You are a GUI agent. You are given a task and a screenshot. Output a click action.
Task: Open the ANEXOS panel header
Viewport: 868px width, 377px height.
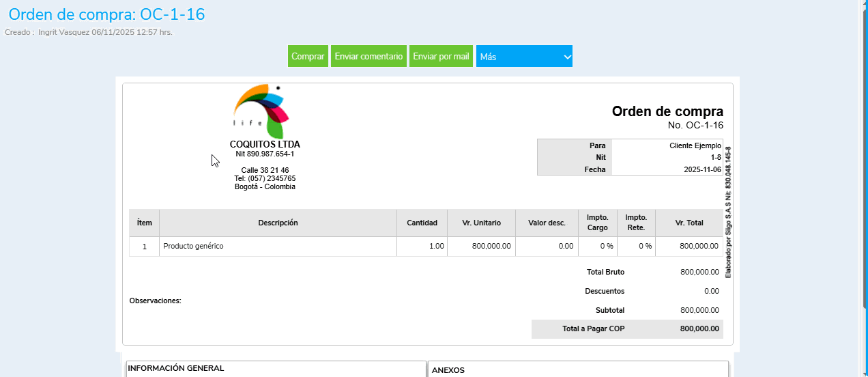(448, 370)
